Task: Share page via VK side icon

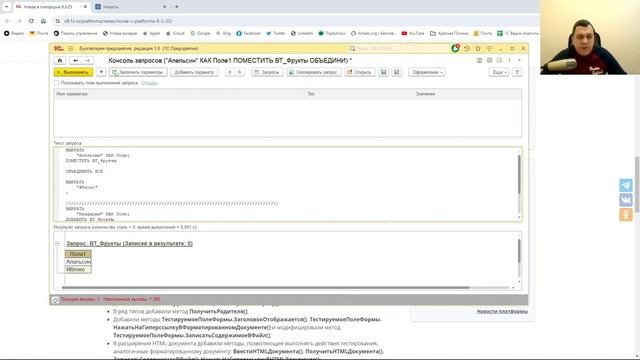Action: pos(626,200)
